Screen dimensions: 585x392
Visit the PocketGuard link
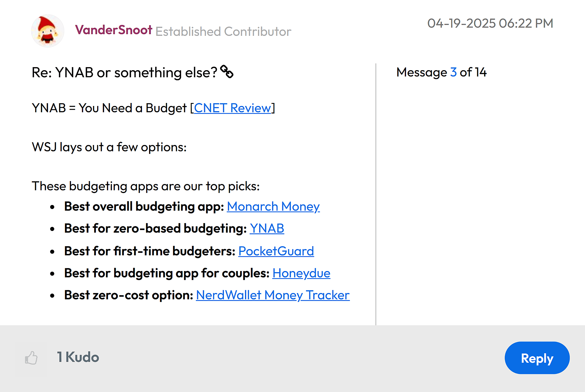276,251
